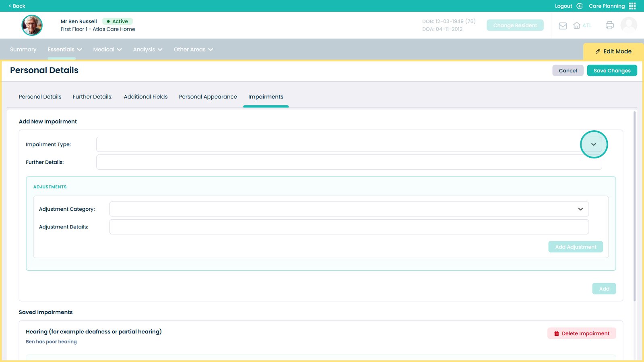This screenshot has height=362, width=644.
Task: Open the user profile avatar icon
Action: point(628,25)
